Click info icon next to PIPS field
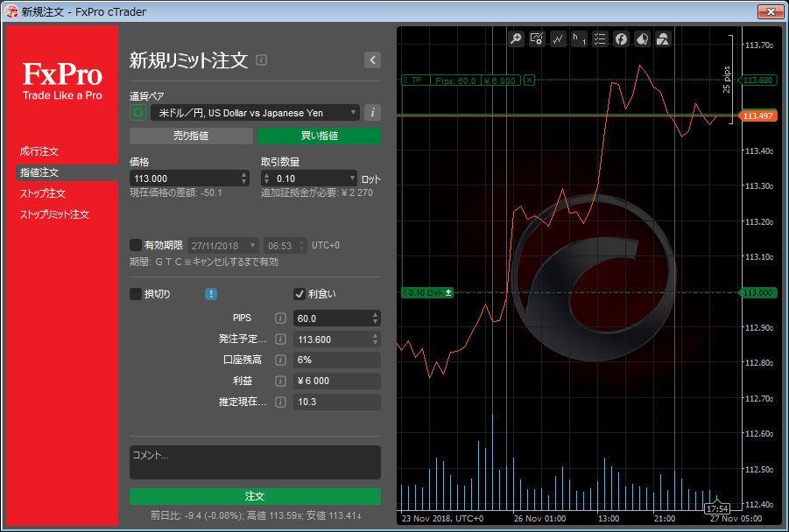Viewport: 789px width, 532px height. click(281, 318)
